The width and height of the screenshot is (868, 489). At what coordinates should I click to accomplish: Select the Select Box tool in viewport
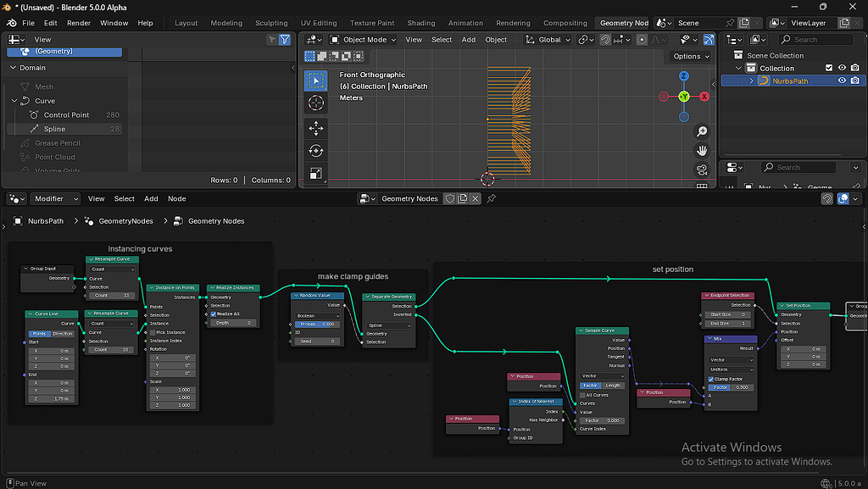coord(315,81)
